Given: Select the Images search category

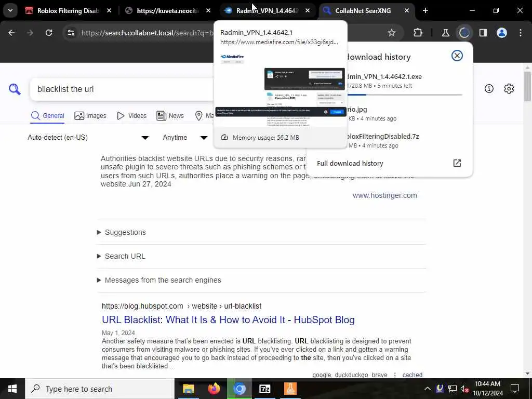Looking at the screenshot, I should 90,116.
